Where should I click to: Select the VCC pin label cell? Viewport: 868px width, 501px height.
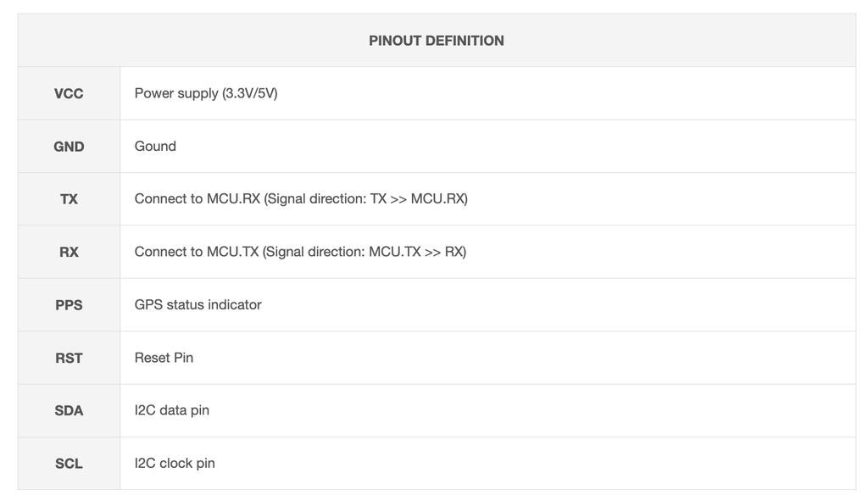click(69, 93)
